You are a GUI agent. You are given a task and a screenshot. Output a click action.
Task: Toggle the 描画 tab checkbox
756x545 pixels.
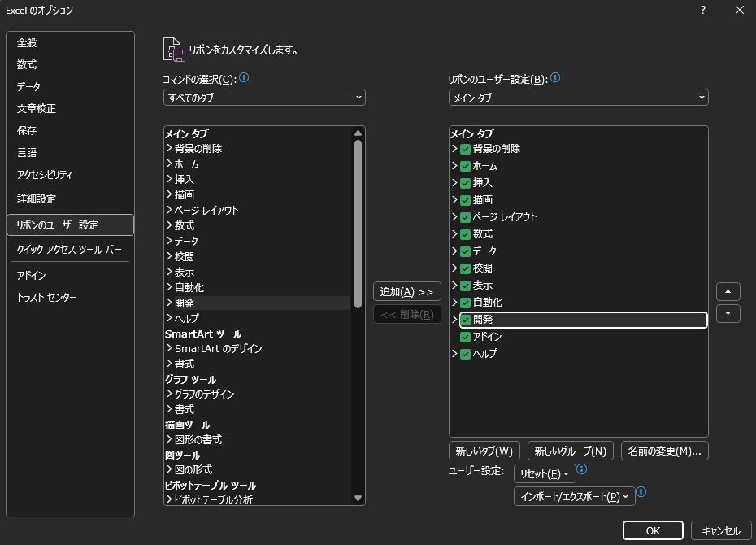coord(465,200)
